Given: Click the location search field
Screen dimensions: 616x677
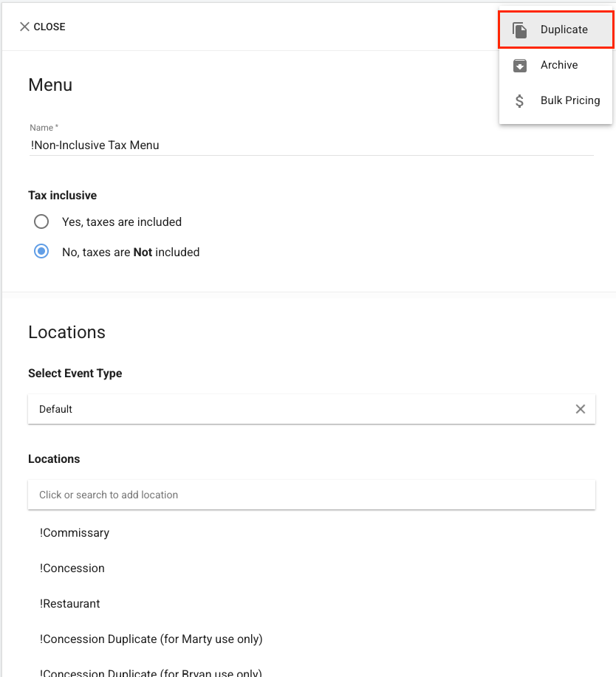Looking at the screenshot, I should pyautogui.click(x=312, y=495).
